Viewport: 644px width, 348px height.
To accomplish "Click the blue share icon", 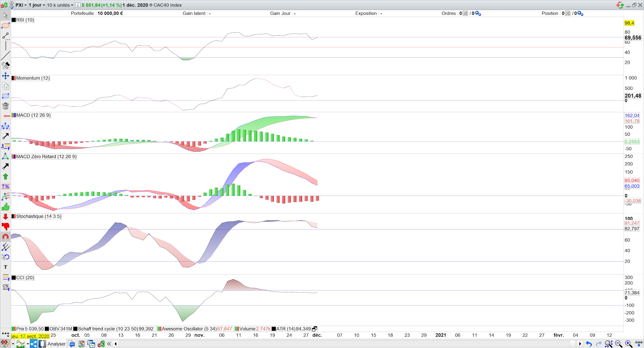I will 34,344.
